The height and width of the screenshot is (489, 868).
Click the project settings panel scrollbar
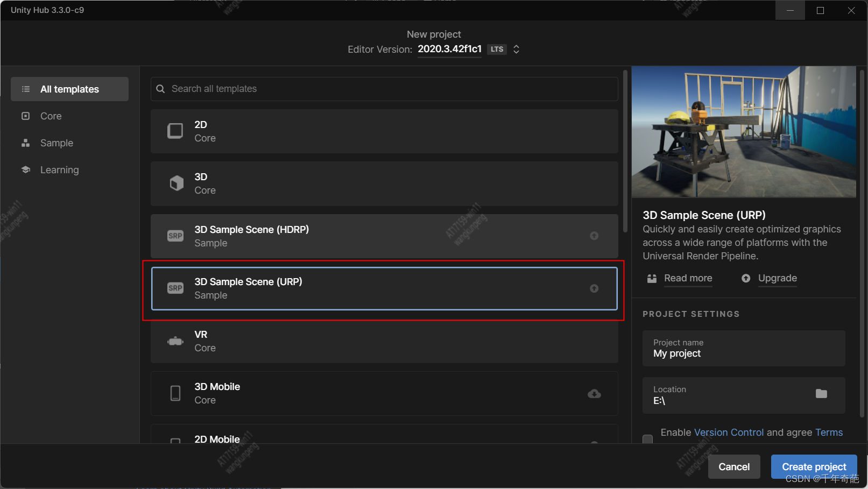pyautogui.click(x=862, y=243)
